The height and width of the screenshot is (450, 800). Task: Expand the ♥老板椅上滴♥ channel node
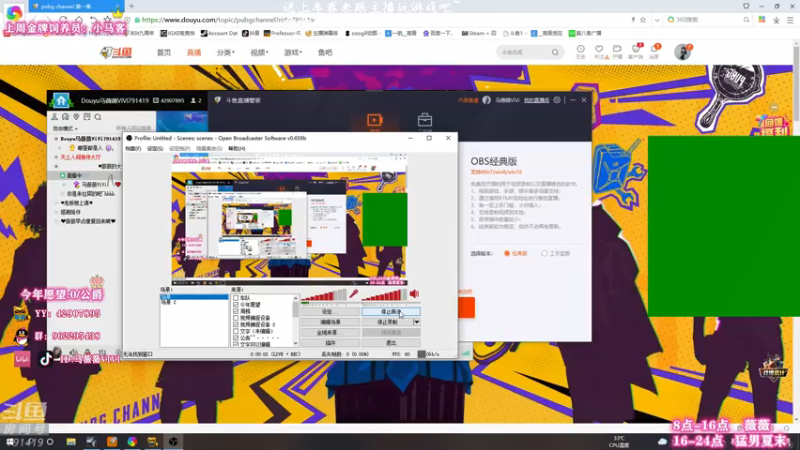pyautogui.click(x=56, y=203)
